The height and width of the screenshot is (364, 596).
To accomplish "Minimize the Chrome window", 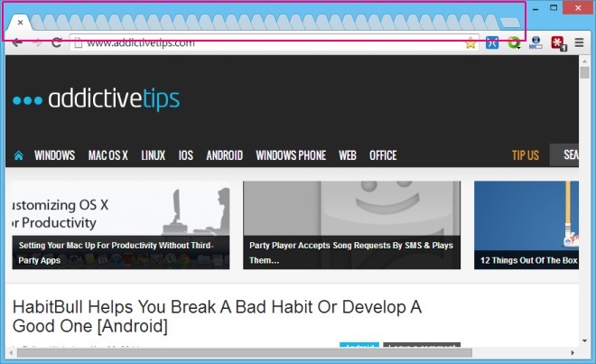I will point(535,8).
